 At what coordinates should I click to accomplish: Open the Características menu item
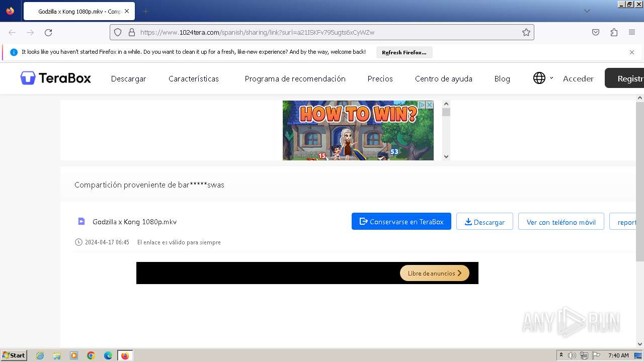click(x=194, y=78)
